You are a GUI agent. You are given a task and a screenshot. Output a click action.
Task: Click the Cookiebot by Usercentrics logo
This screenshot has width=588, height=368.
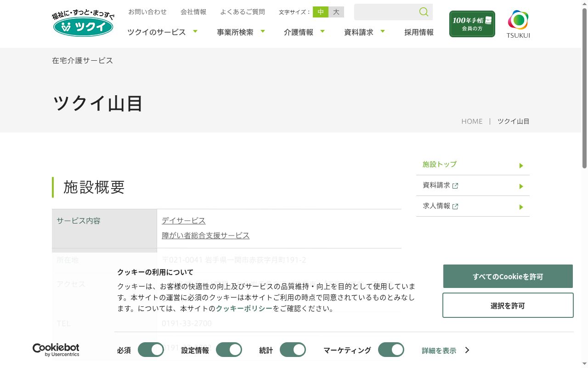[x=56, y=350]
